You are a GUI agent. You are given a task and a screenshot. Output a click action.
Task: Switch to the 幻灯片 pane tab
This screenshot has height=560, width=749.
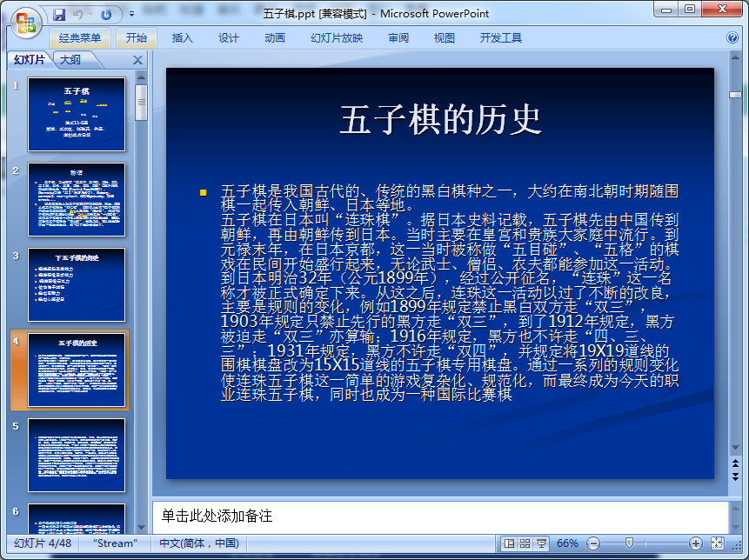click(30, 60)
